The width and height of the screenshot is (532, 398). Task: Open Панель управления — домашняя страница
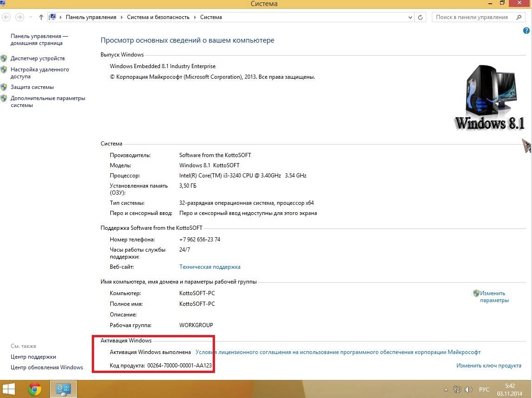click(39, 39)
